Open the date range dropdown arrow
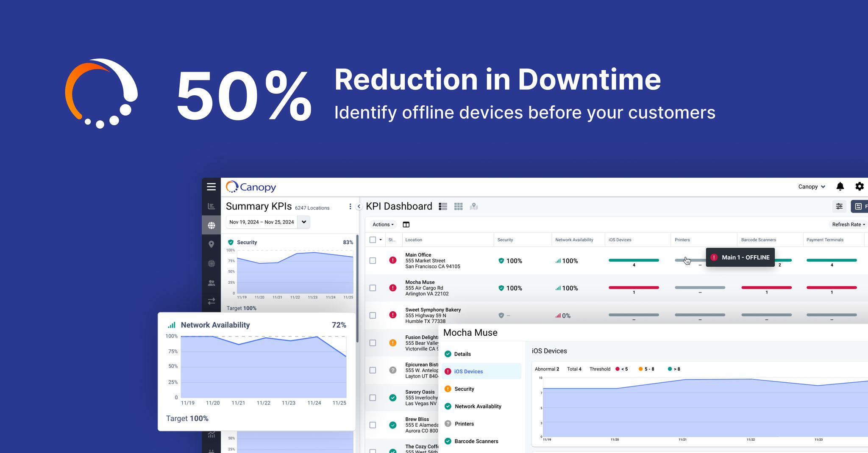This screenshot has height=453, width=868. click(304, 222)
